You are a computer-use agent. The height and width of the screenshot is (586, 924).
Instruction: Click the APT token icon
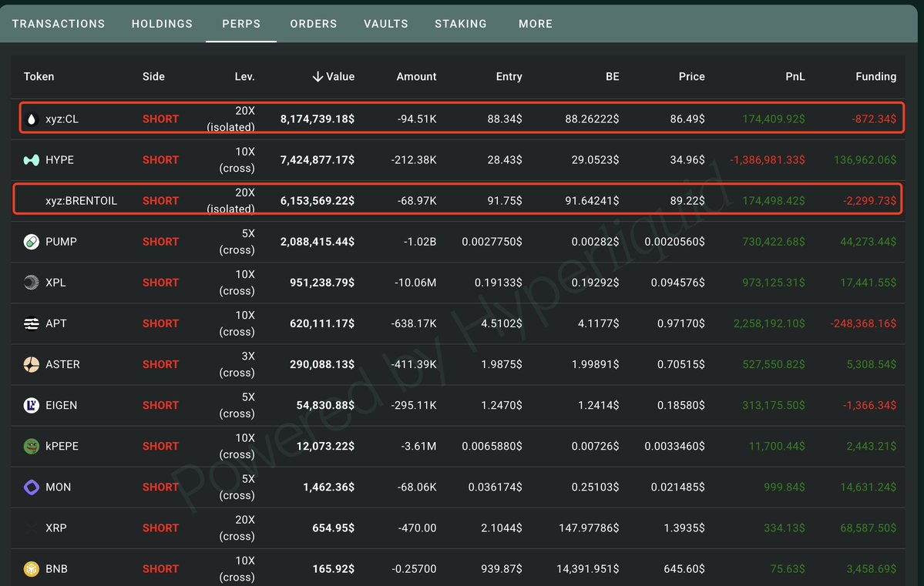[x=32, y=323]
